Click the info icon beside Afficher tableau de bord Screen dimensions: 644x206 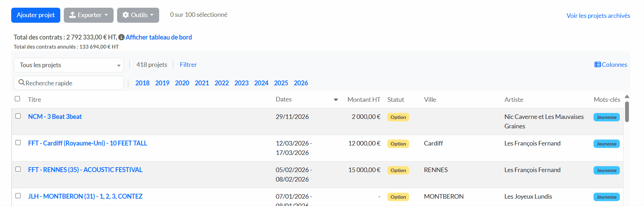coord(121,37)
